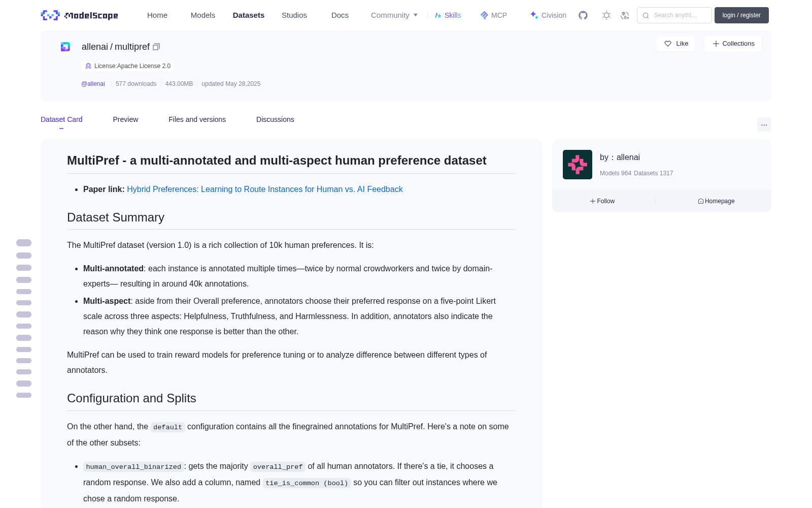Click the 577 downloads text
Image resolution: width=812 pixels, height=508 pixels.
[136, 84]
